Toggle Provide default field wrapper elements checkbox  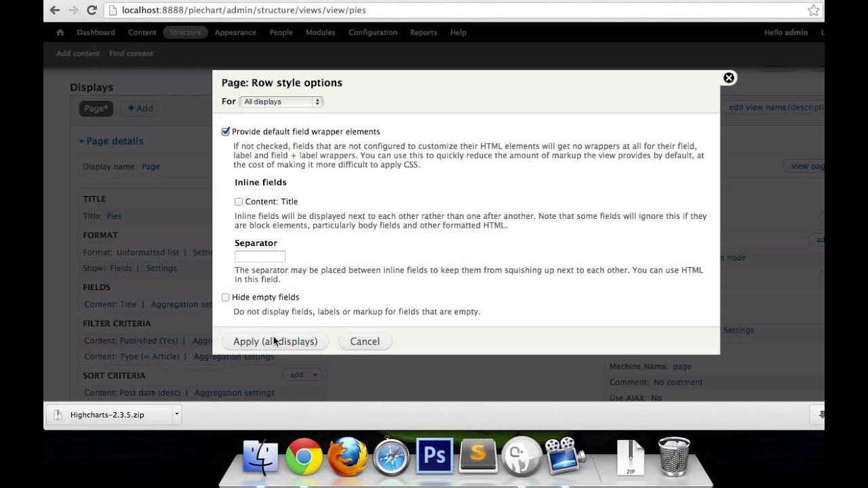tap(226, 131)
